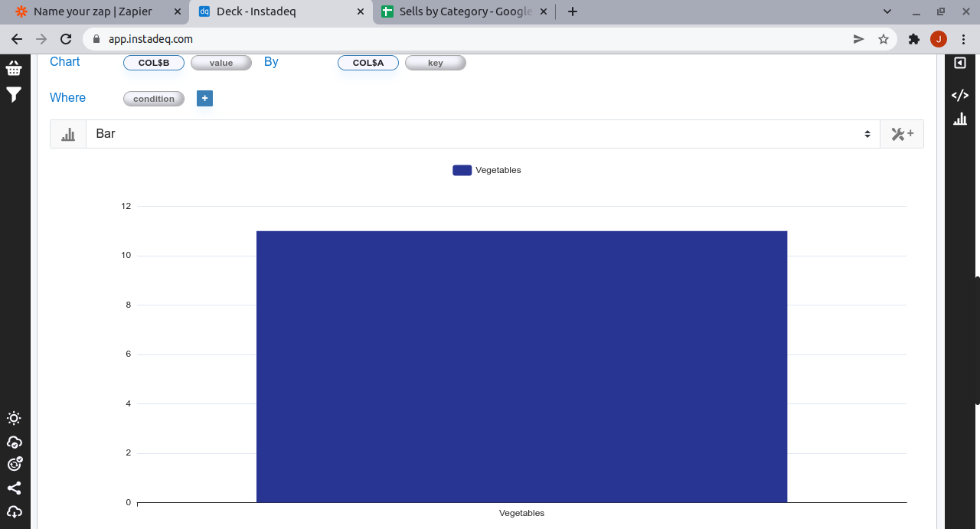Click the address bar URL app.instadeq.com

[151, 39]
